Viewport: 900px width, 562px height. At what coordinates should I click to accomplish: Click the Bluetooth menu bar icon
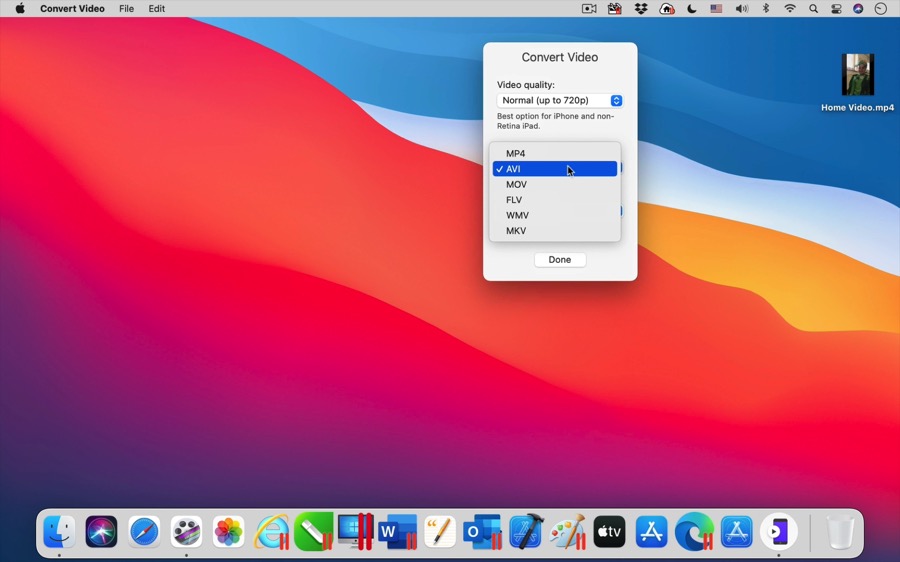766,9
